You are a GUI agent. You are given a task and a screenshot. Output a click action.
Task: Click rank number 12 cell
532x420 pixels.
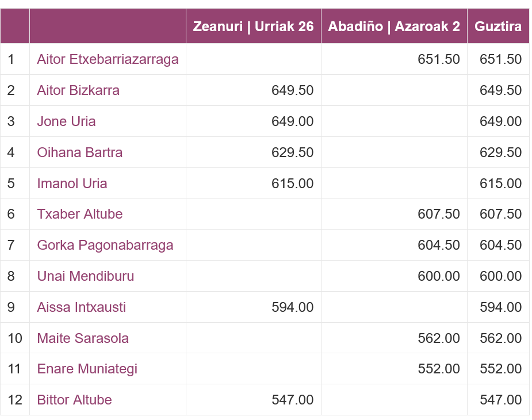[x=15, y=400]
